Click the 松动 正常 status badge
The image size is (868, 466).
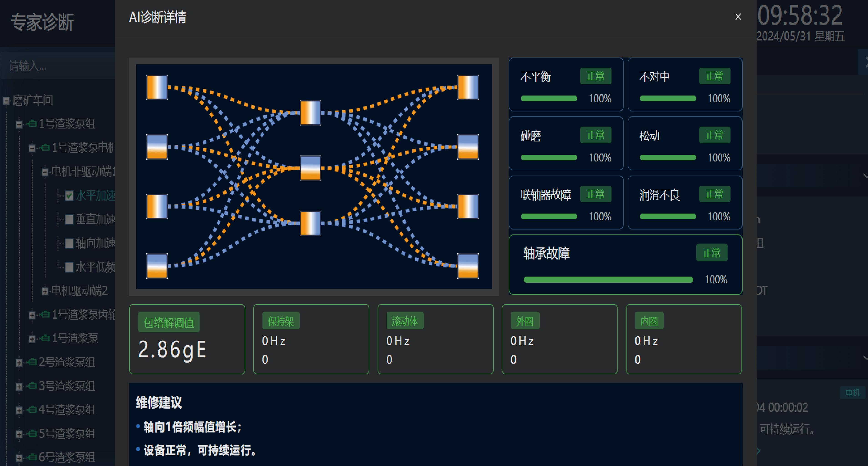click(x=714, y=135)
